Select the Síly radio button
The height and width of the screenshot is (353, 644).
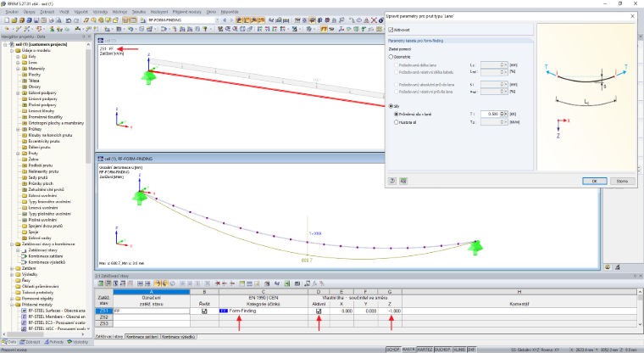click(391, 106)
